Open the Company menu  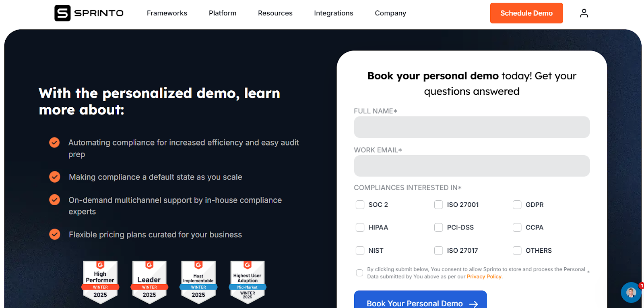click(x=390, y=13)
